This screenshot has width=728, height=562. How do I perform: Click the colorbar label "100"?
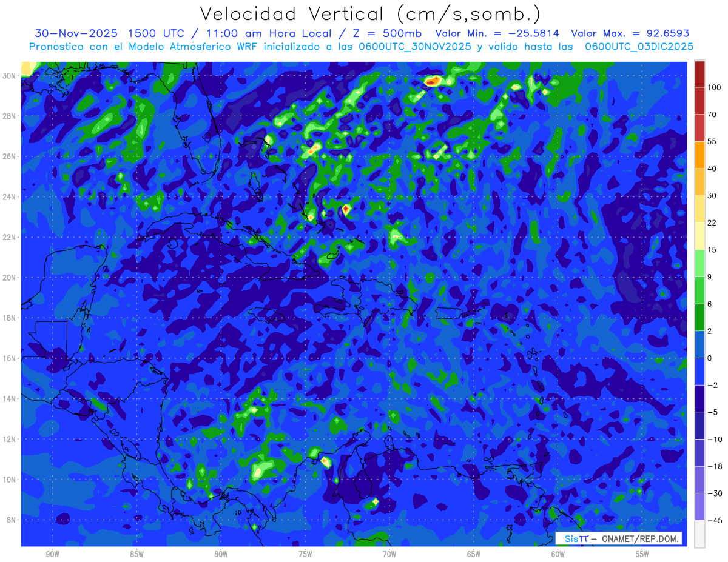pos(714,87)
